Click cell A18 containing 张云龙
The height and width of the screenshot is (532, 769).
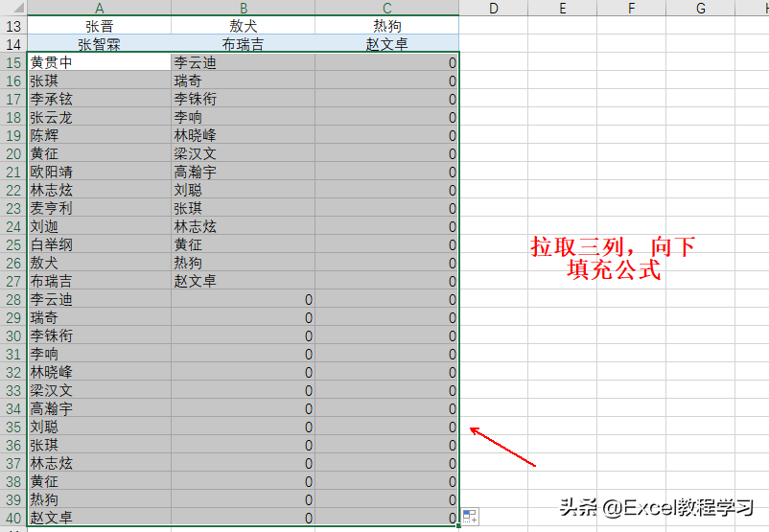pos(99,117)
